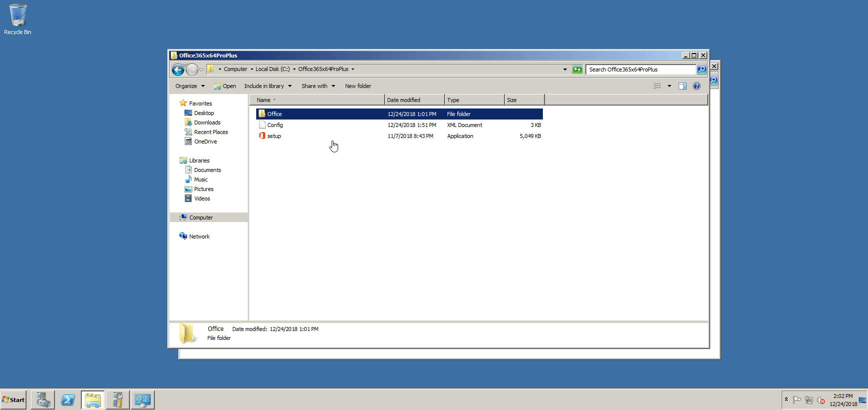Open the PowerShell taskbar icon
The image size is (868, 410).
(68, 399)
